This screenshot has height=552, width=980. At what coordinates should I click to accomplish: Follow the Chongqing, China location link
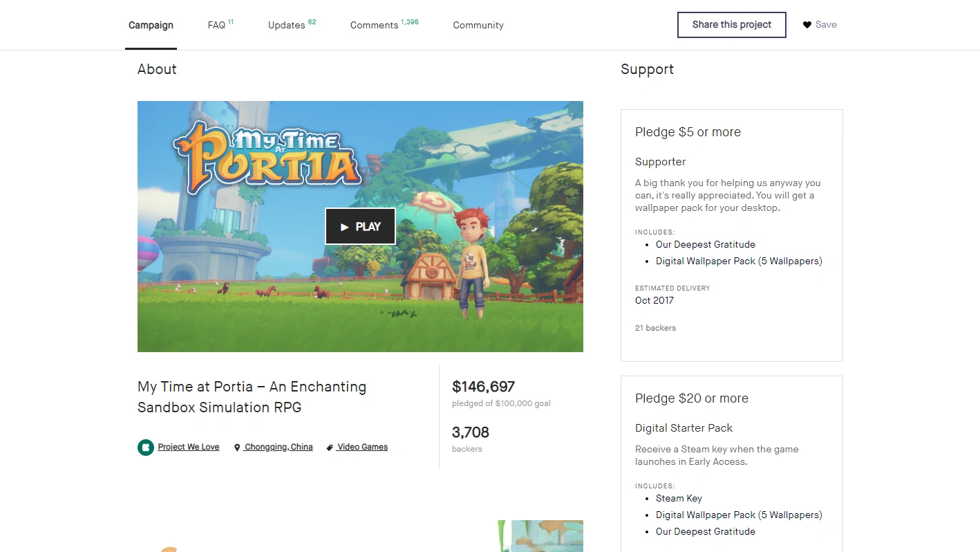[279, 447]
